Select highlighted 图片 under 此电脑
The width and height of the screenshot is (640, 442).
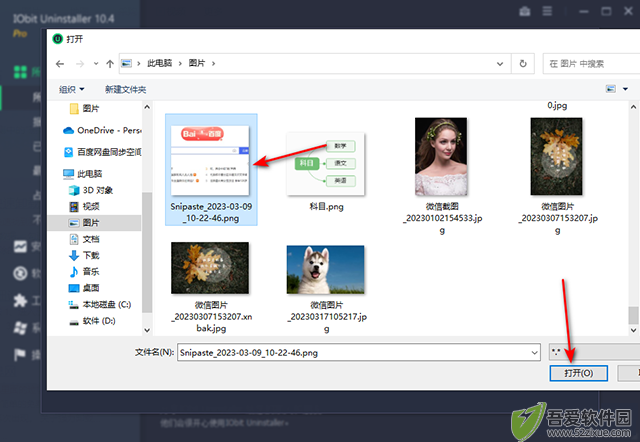[x=94, y=223]
